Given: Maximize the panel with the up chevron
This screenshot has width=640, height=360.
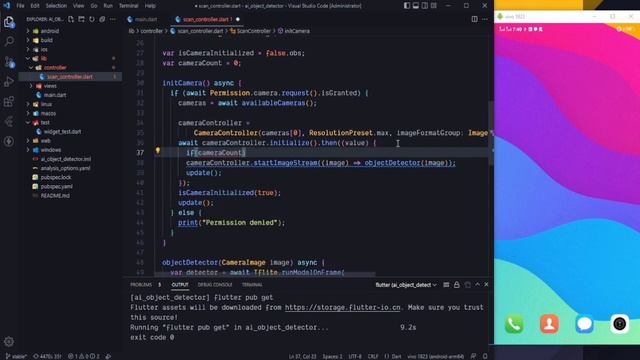Looking at the screenshot, I should pos(477,284).
